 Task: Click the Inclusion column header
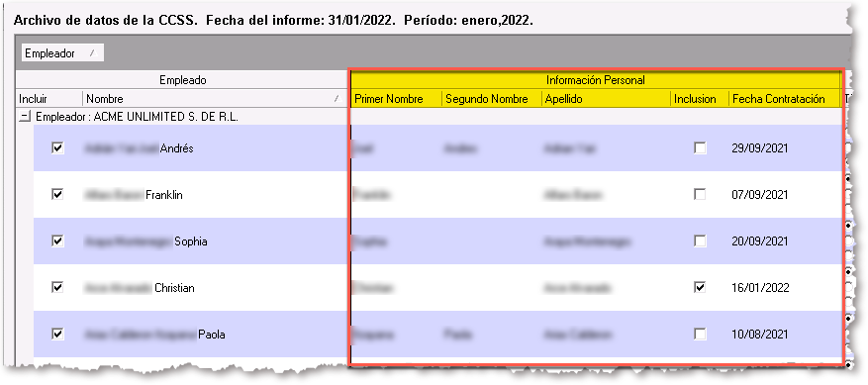700,99
